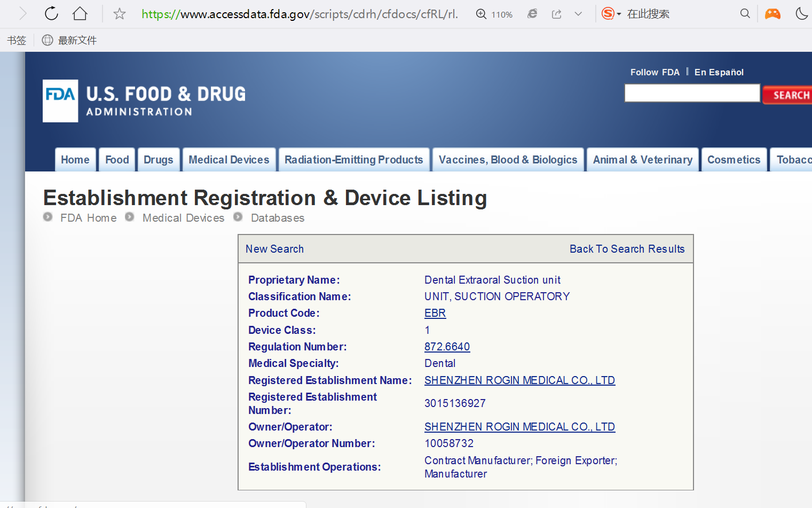The image size is (812, 508).
Task: Click the Dental Extraoral Suction unit text
Action: point(492,280)
